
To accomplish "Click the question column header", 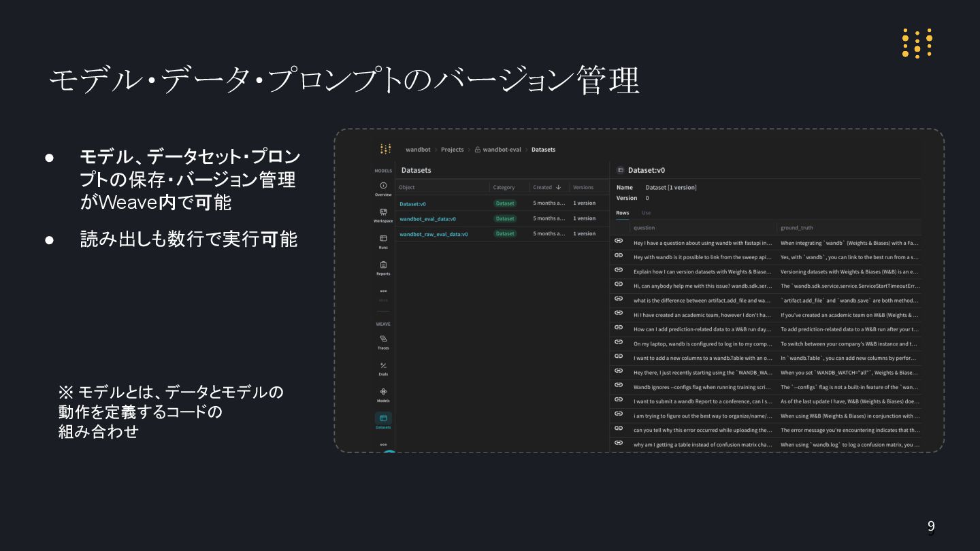I will (644, 228).
